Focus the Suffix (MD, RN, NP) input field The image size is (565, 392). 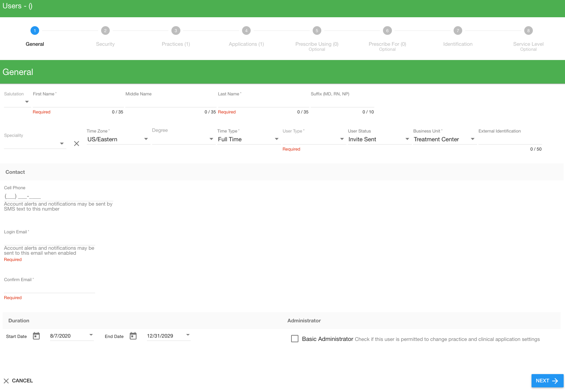(343, 102)
